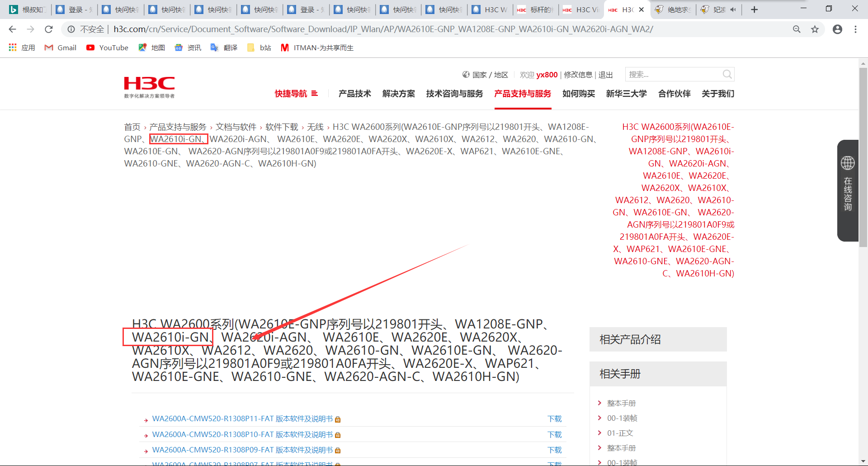Open the zoom magnifier in address bar
The height and width of the screenshot is (466, 868).
point(797,29)
